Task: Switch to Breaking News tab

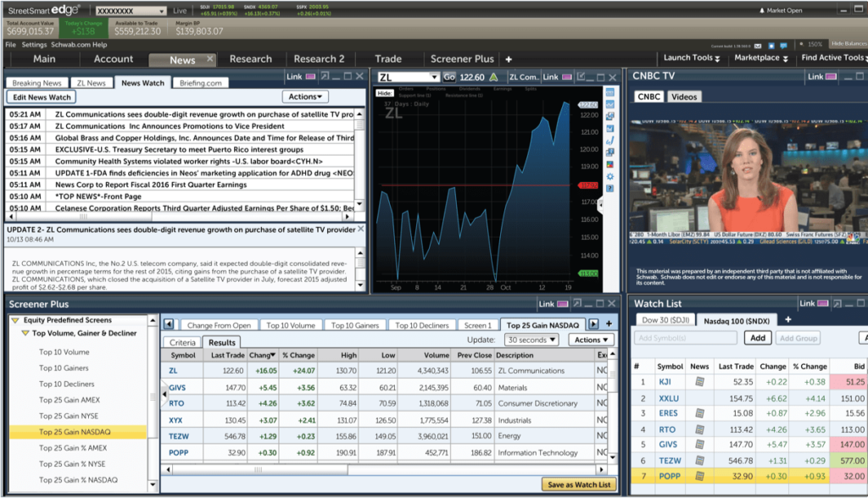Action: (x=37, y=83)
